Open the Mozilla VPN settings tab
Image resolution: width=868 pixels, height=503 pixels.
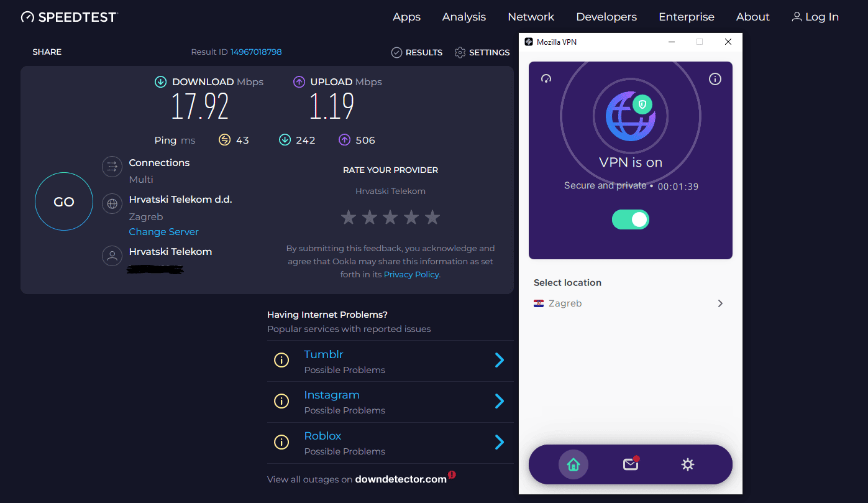click(x=688, y=464)
